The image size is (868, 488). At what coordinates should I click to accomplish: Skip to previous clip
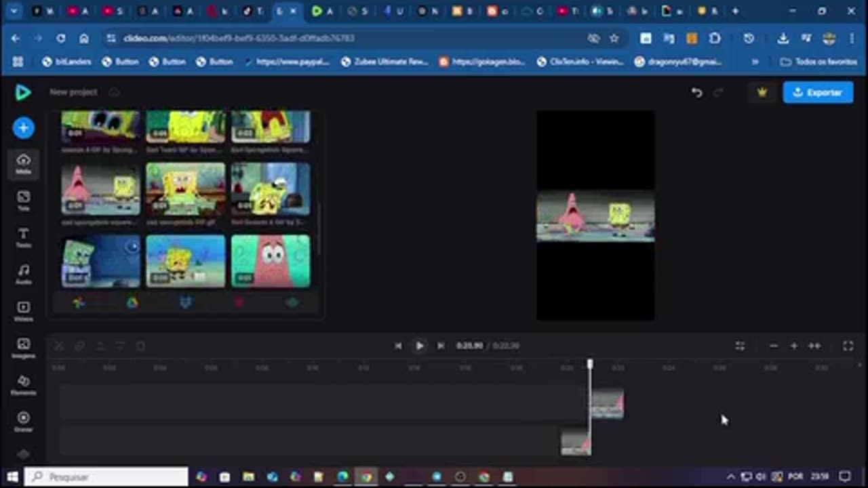pos(398,346)
